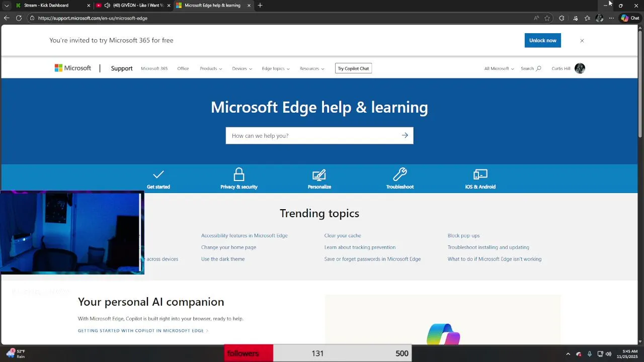Open the weather widget on taskbar
This screenshot has height=362, width=644.
[x=16, y=353]
